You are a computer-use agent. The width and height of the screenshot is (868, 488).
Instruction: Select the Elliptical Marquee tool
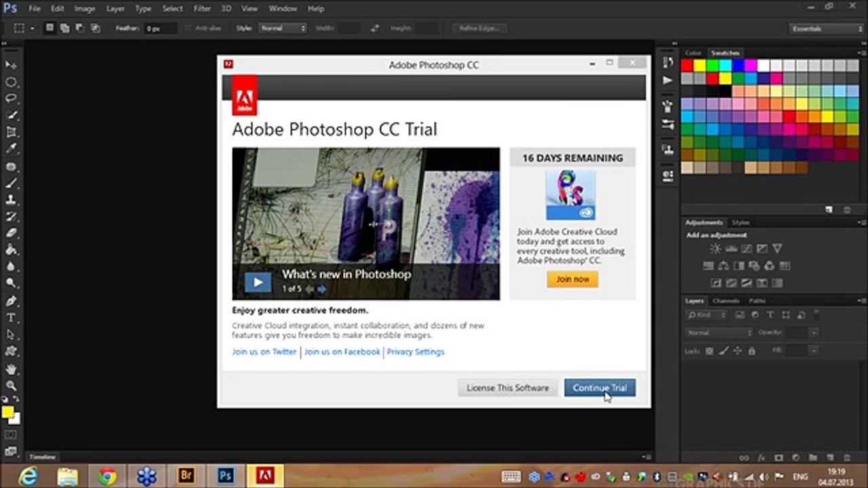(12, 82)
